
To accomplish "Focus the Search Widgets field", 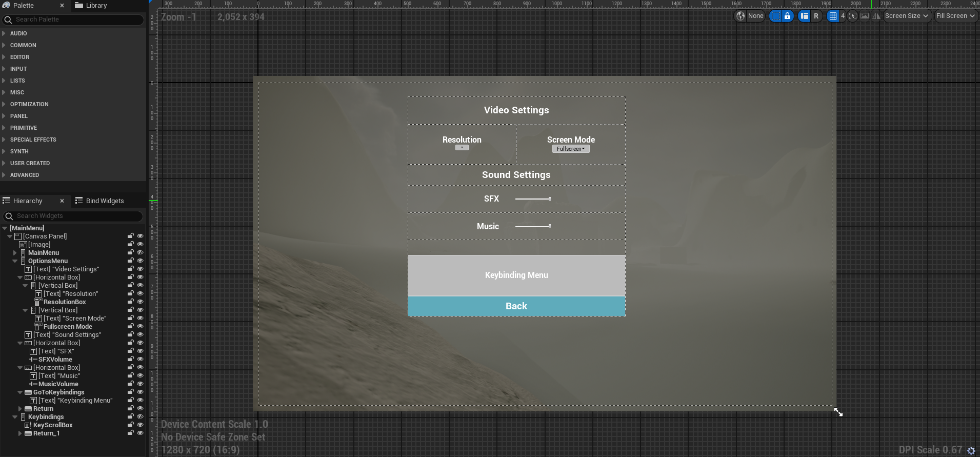I will (x=73, y=216).
